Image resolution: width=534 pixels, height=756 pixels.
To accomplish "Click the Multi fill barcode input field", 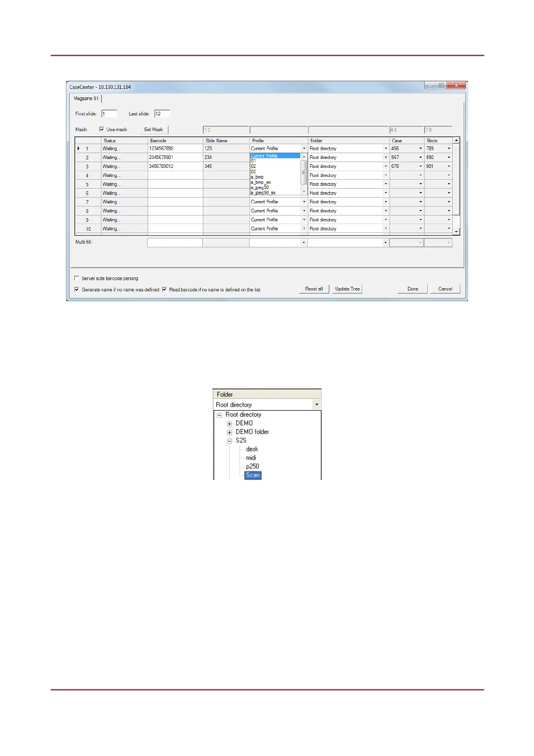I will [175, 242].
